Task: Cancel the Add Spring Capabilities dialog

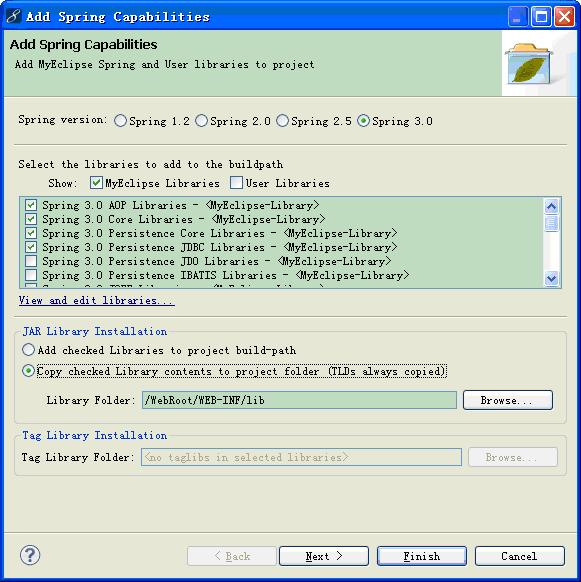Action: pyautogui.click(x=519, y=556)
